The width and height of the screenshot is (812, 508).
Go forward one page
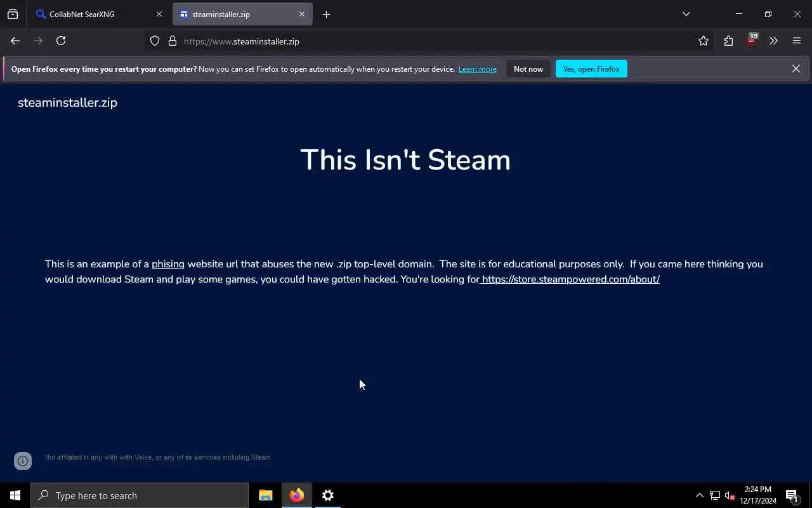(38, 41)
